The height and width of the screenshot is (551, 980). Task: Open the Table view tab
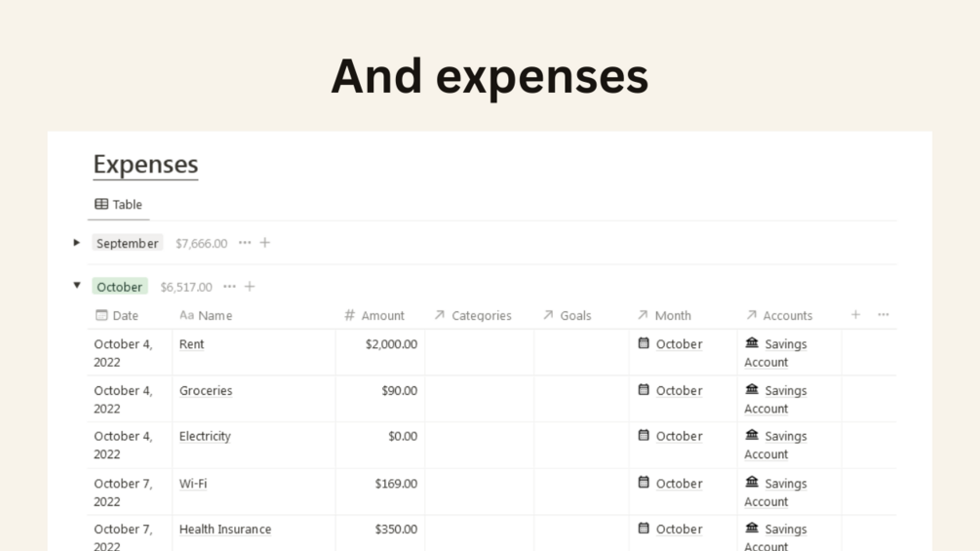pyautogui.click(x=119, y=205)
